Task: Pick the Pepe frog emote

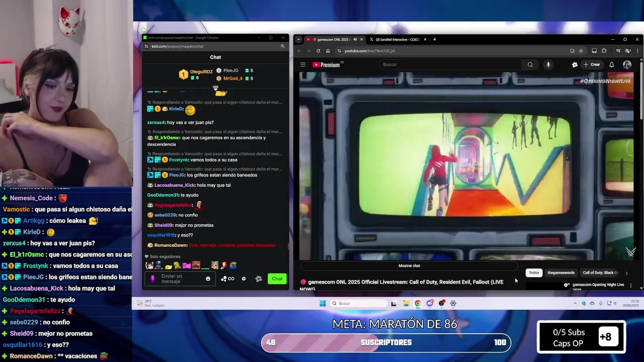Action: point(233,265)
